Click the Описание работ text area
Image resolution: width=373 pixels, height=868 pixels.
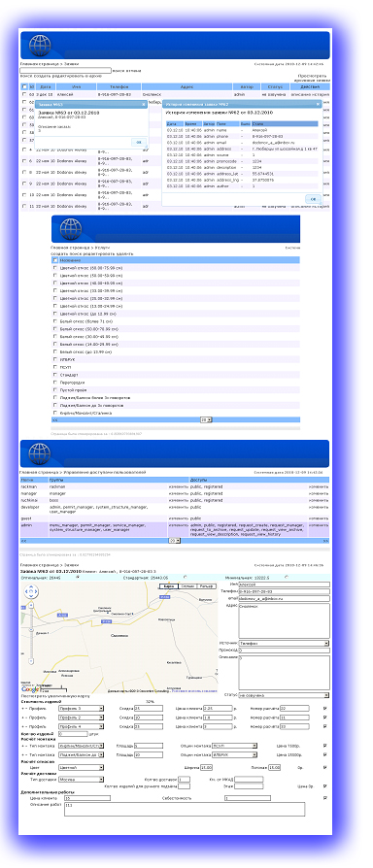(185, 809)
